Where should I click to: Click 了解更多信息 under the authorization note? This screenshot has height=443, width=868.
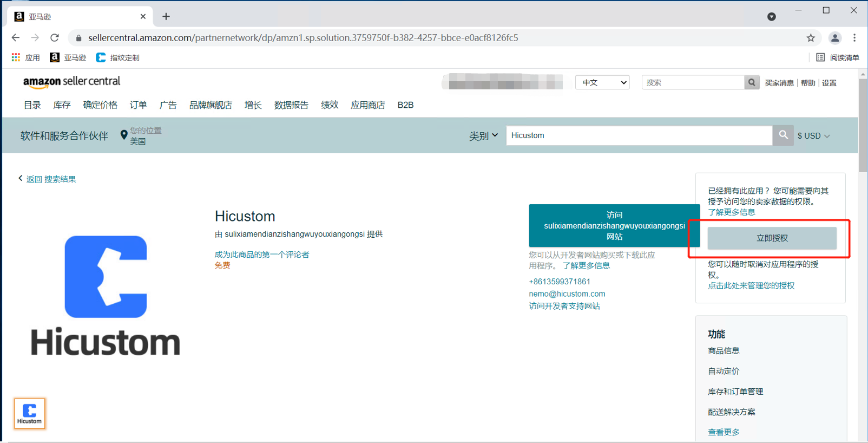(x=732, y=212)
